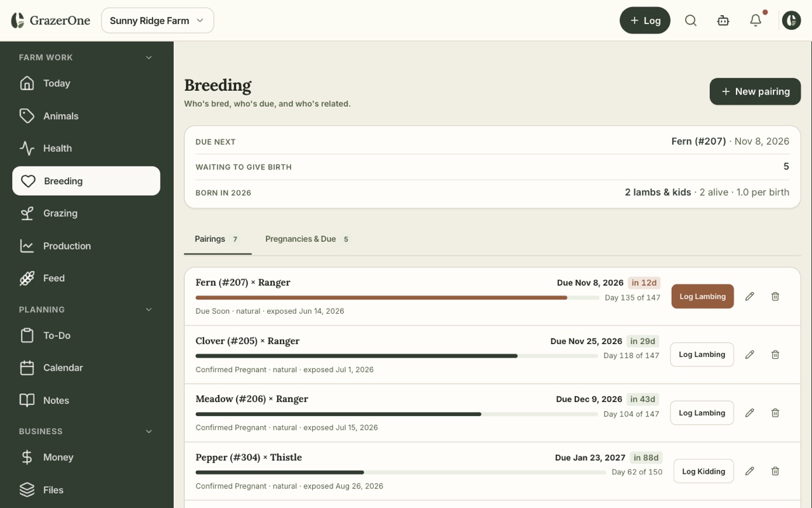
Task: Click the "Fern (#207)" due next value
Action: 698,142
